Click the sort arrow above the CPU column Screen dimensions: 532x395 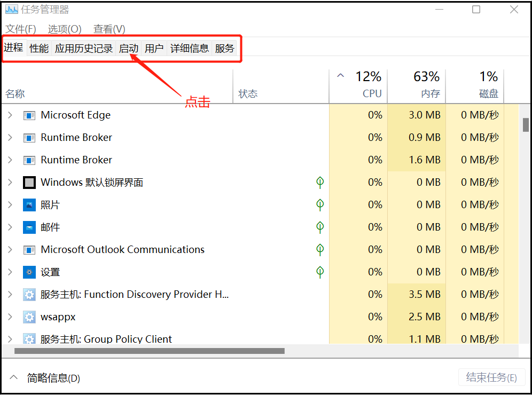[341, 75]
